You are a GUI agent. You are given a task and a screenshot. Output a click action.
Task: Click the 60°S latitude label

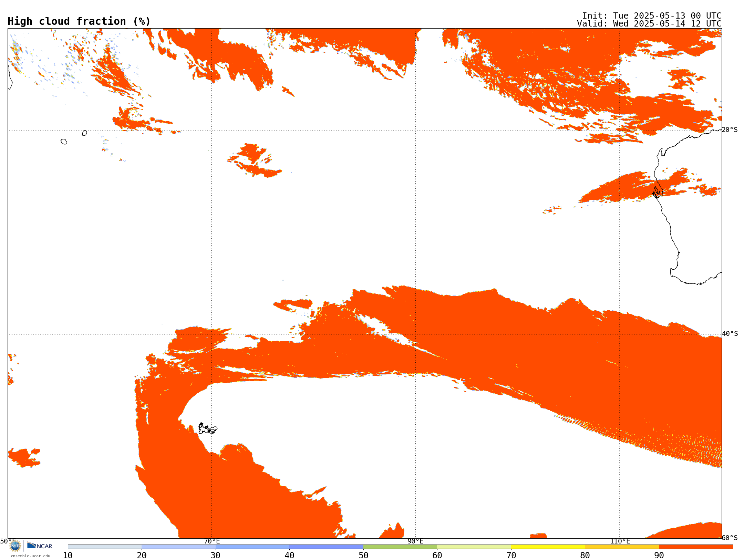click(x=730, y=538)
